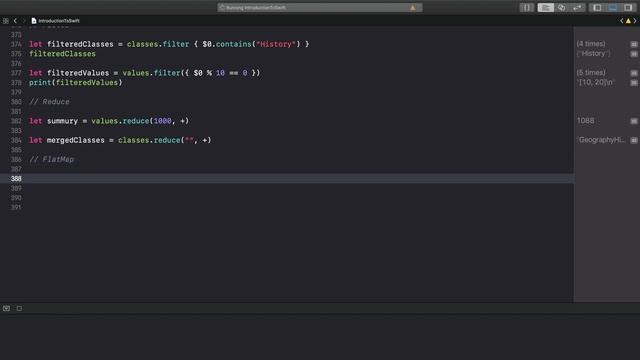The height and width of the screenshot is (360, 640).
Task: Click 'filteredValues' on line 377
Action: pyautogui.click(x=78, y=73)
